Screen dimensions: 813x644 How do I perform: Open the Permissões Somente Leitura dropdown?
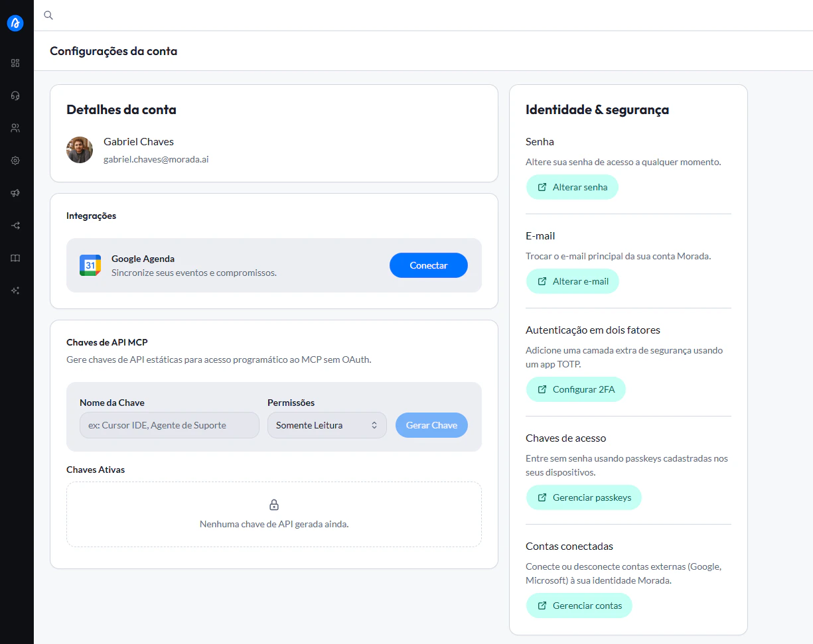(327, 425)
